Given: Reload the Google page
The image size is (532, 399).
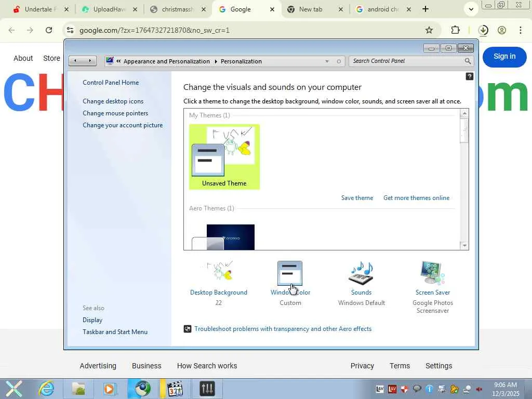Looking at the screenshot, I should (49, 30).
